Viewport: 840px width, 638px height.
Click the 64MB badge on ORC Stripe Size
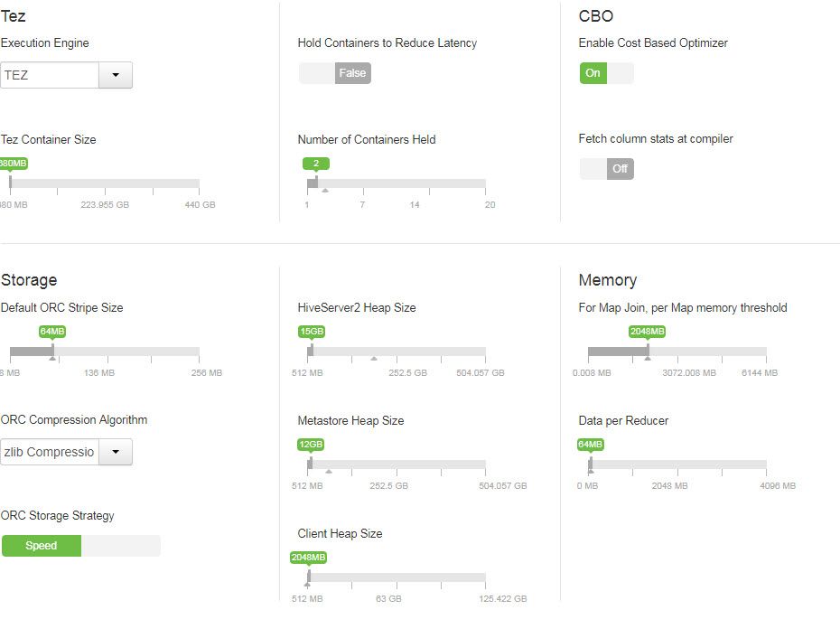52,332
